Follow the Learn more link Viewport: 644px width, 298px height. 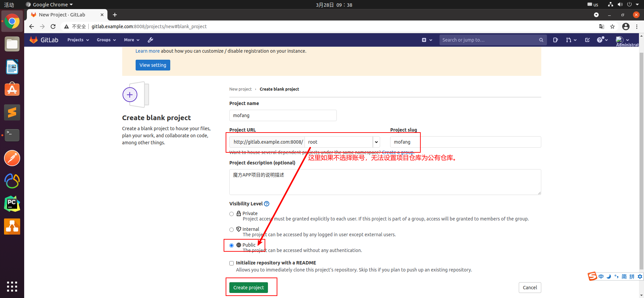click(147, 51)
